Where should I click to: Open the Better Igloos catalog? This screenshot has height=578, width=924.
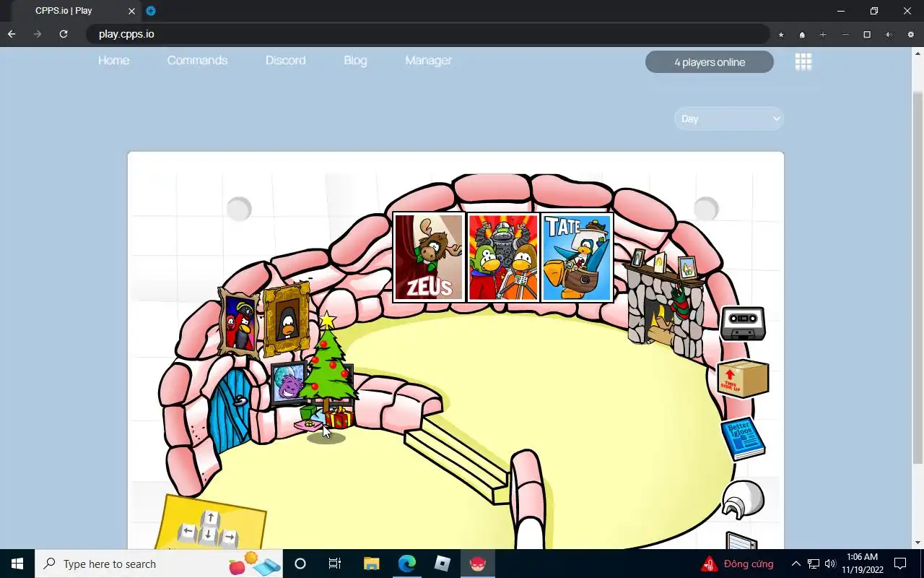coord(743,438)
